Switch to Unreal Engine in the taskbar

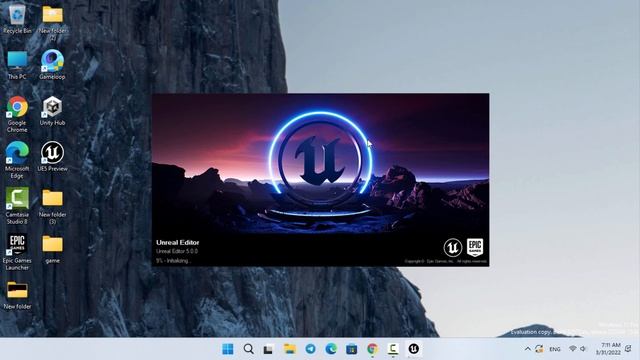click(413, 349)
